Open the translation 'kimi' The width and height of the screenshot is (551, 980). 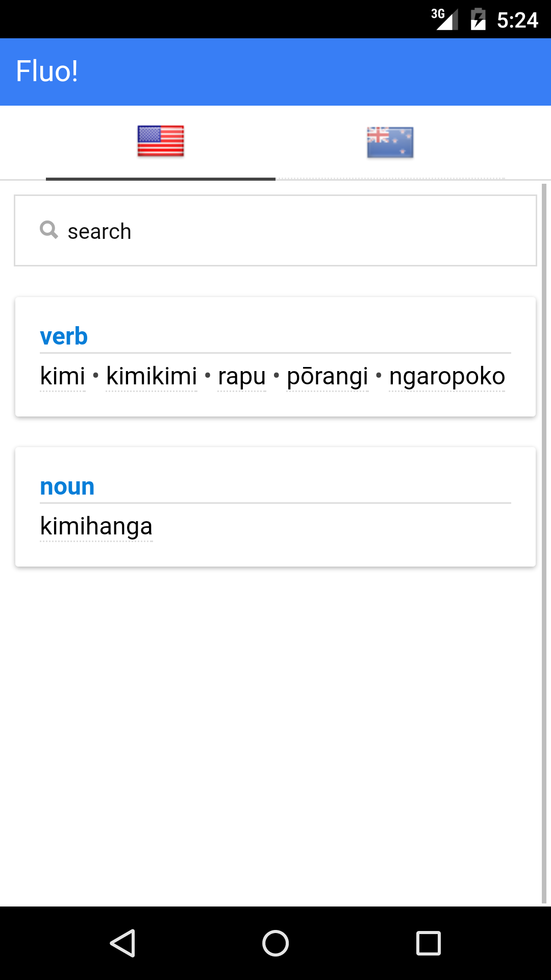tap(62, 375)
